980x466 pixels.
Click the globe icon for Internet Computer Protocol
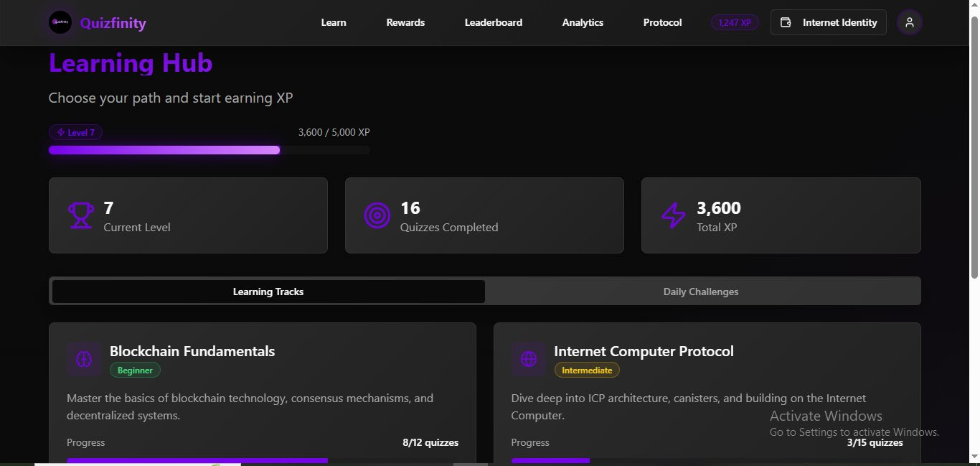pyautogui.click(x=529, y=359)
